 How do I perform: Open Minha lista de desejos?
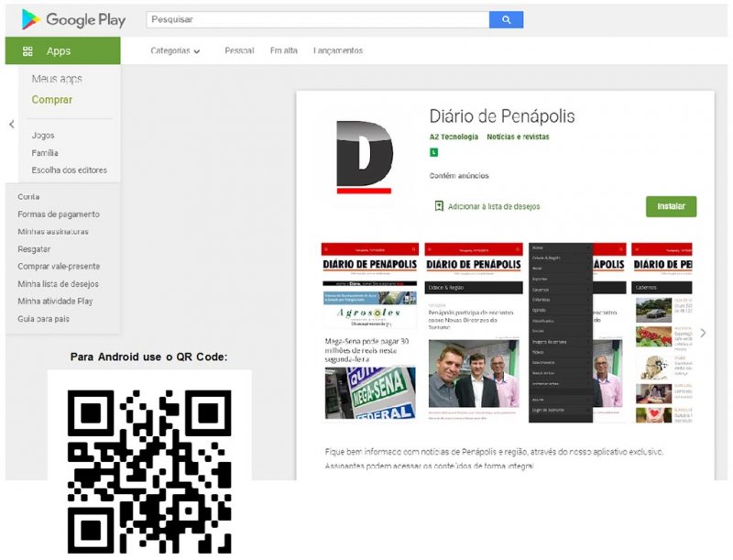(x=58, y=284)
